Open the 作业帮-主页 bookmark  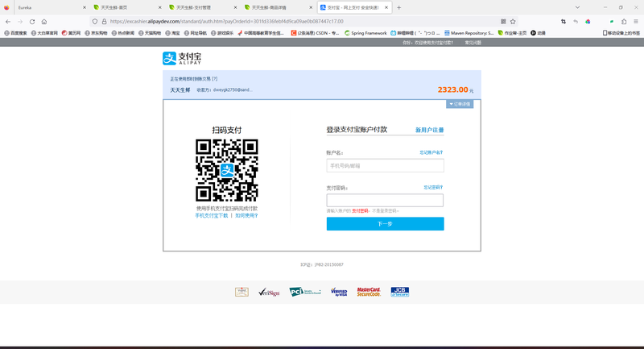click(512, 33)
